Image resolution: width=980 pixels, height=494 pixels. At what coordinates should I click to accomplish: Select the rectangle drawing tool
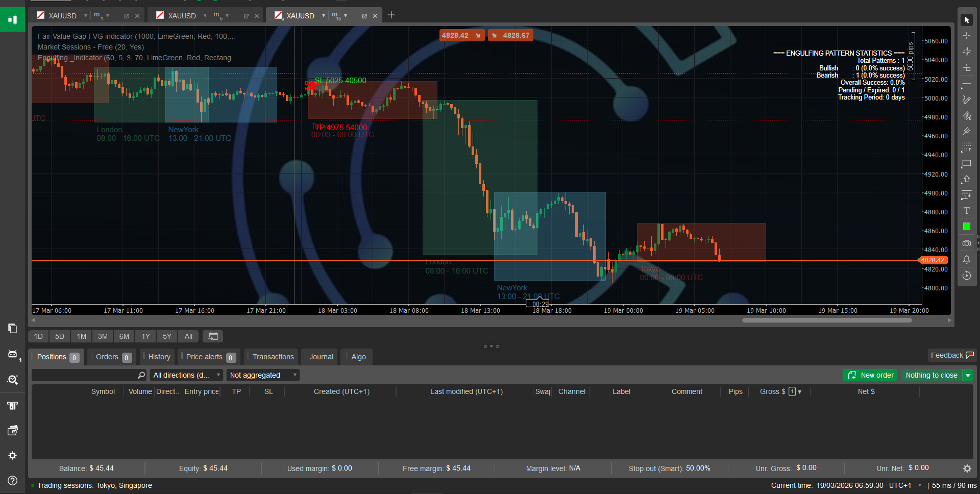(x=967, y=163)
